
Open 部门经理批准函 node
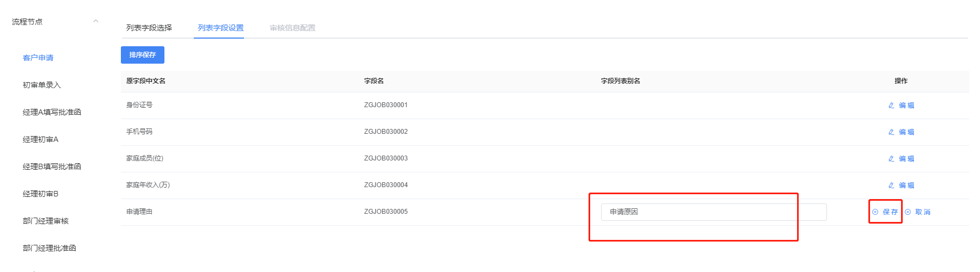pos(50,248)
